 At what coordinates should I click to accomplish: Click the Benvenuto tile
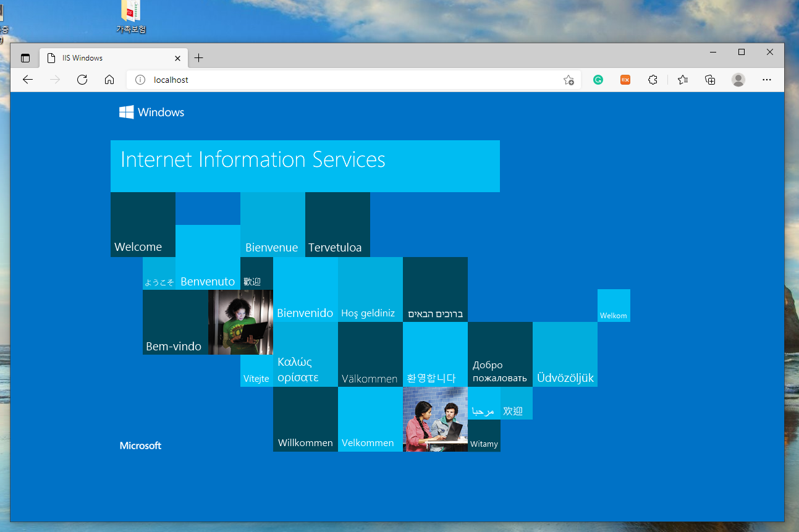(x=208, y=257)
